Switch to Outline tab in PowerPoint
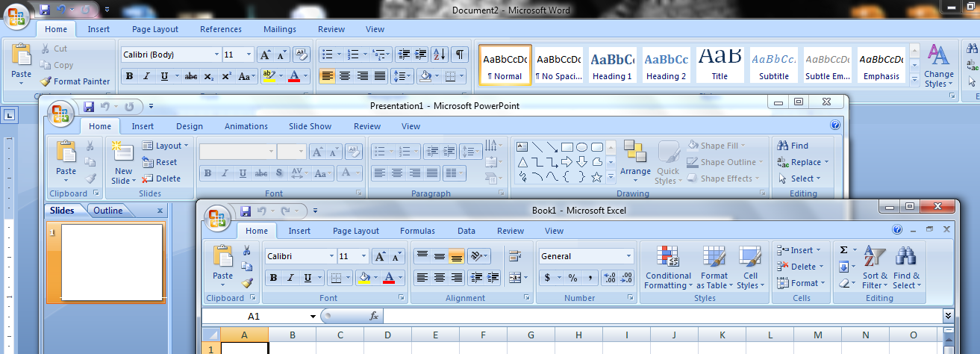The width and height of the screenshot is (980, 354). click(x=107, y=211)
